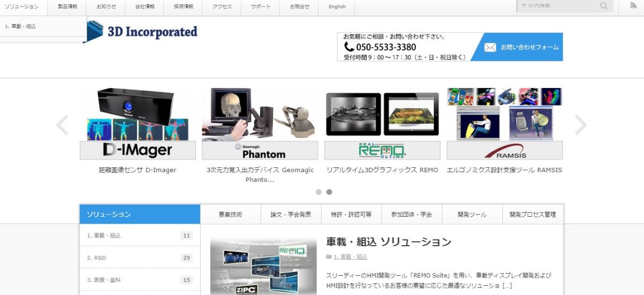Open the 製品情報 menu
This screenshot has width=644, height=295.
click(x=68, y=6)
